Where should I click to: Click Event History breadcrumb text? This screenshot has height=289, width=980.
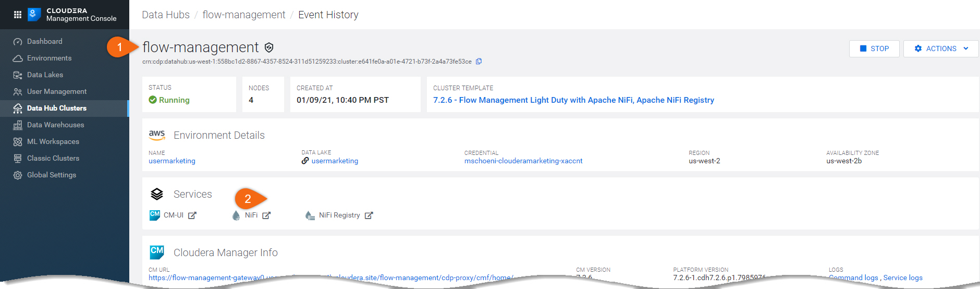(x=328, y=15)
